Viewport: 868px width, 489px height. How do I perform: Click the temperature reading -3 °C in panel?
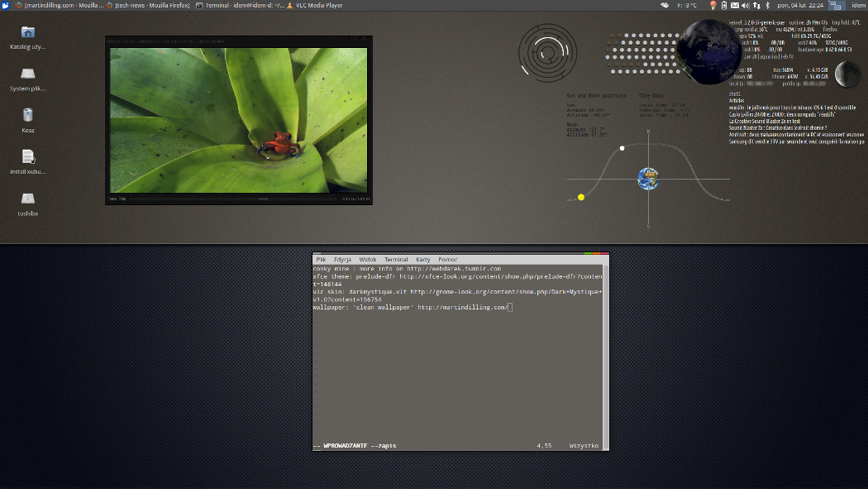coord(687,5)
